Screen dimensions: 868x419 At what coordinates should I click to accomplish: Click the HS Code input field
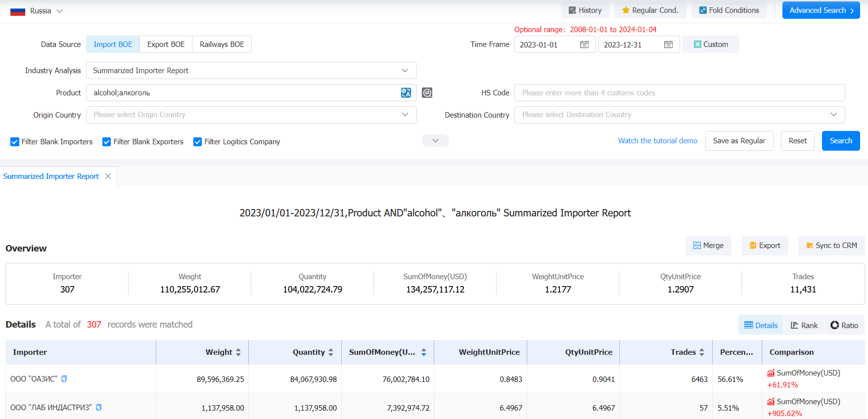pos(679,93)
